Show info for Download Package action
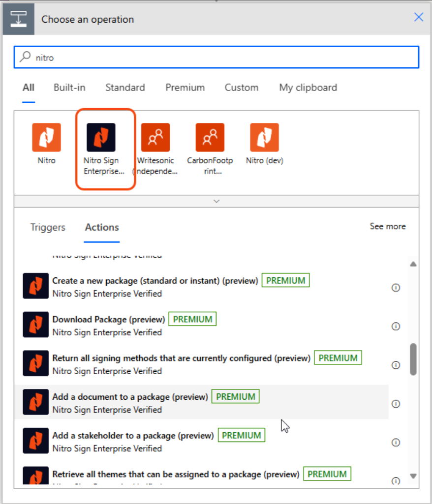 point(395,326)
